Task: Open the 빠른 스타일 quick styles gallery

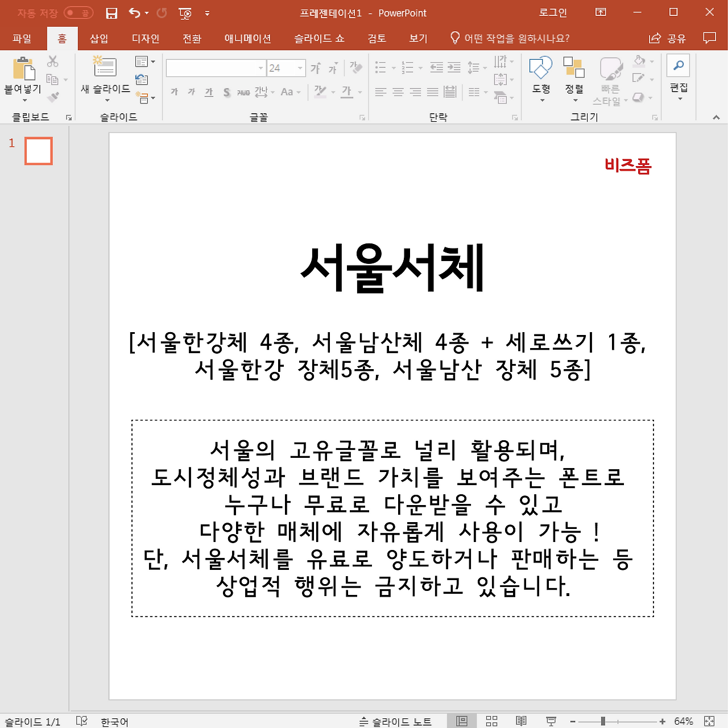Action: [609, 80]
